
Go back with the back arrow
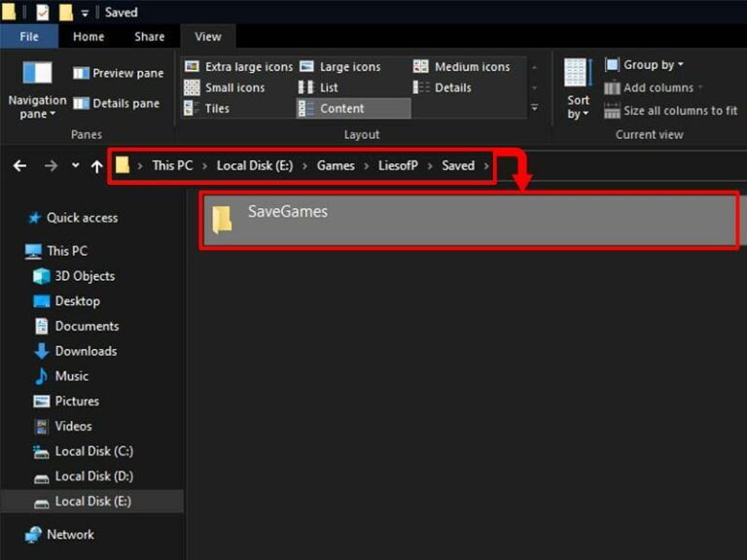[x=19, y=165]
